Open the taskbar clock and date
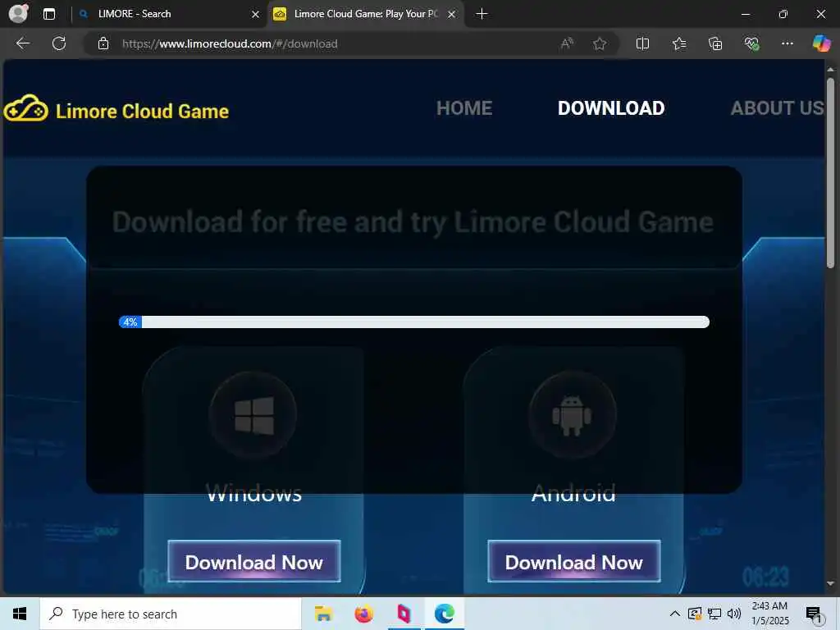The image size is (840, 630). coord(769,614)
